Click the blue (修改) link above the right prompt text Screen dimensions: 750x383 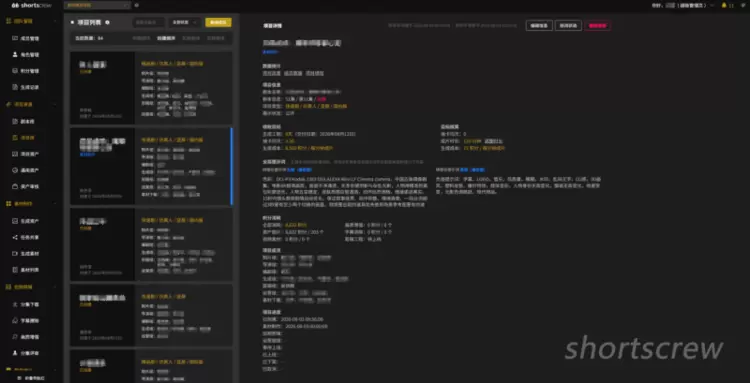click(477, 170)
